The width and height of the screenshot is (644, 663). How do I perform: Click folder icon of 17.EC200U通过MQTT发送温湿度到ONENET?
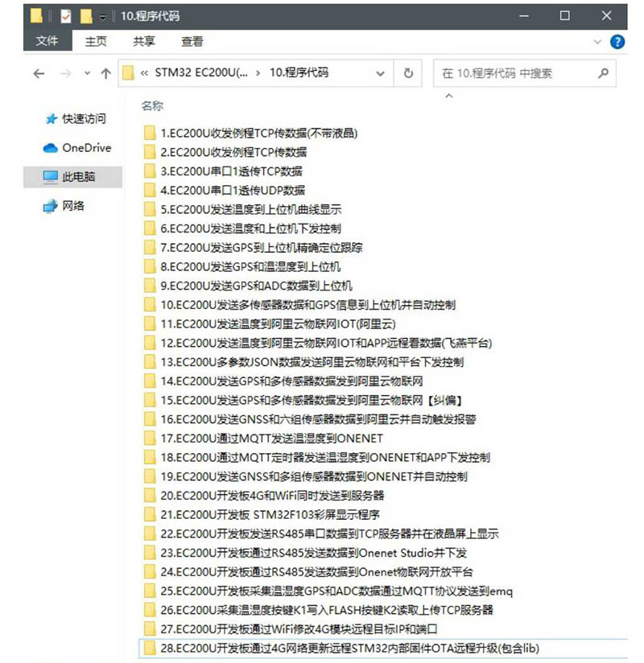click(x=150, y=438)
